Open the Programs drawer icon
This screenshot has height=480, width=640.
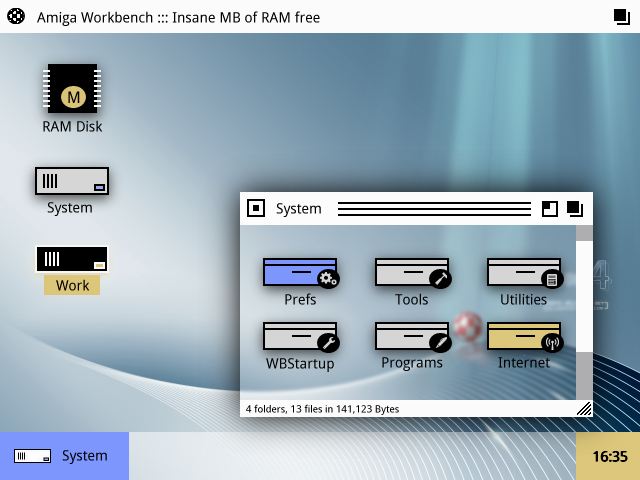click(412, 337)
